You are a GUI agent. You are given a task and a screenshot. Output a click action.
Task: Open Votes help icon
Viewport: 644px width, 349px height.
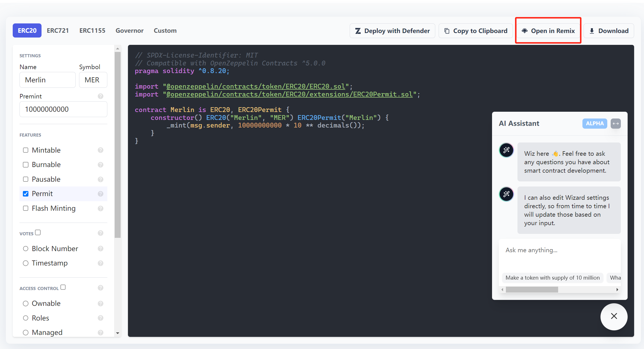[x=101, y=233]
